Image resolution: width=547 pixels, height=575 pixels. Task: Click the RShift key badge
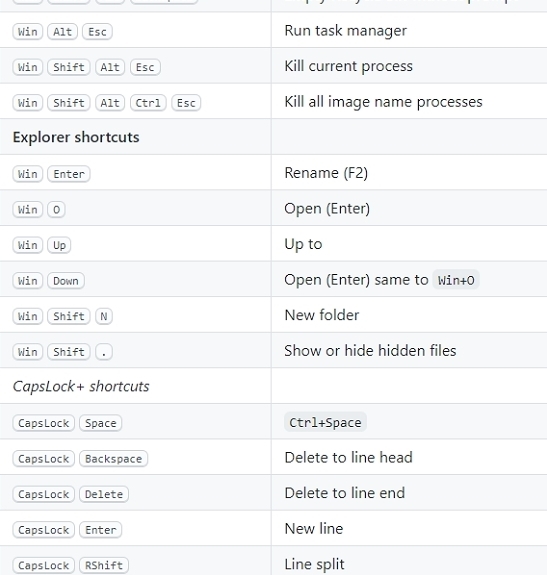pos(104,565)
